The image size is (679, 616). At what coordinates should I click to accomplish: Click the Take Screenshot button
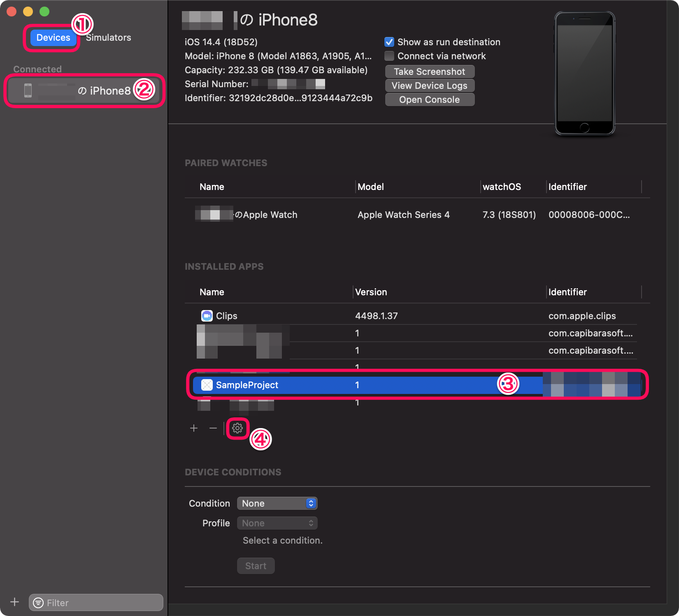coord(430,72)
